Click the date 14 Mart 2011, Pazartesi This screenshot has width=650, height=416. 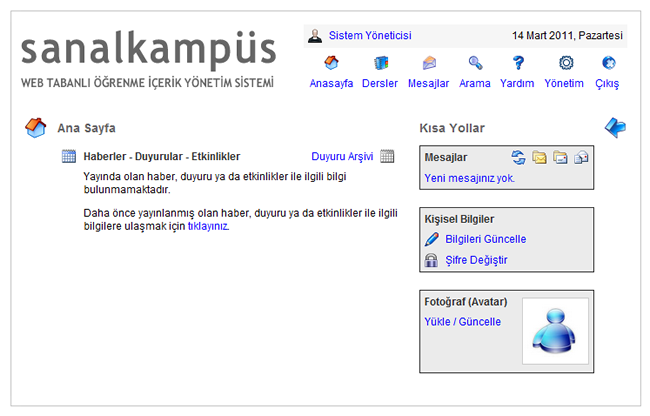pyautogui.click(x=567, y=36)
